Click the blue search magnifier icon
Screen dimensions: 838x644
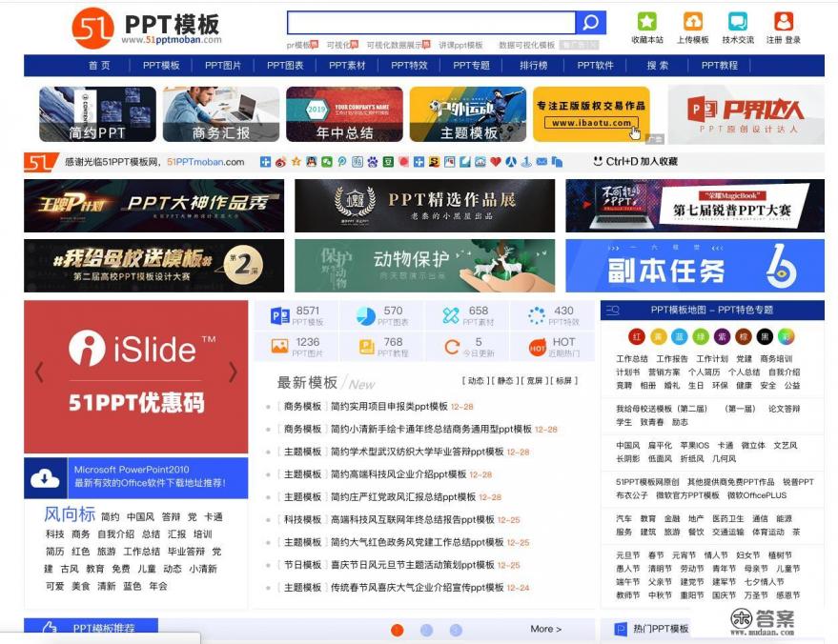coord(591,21)
